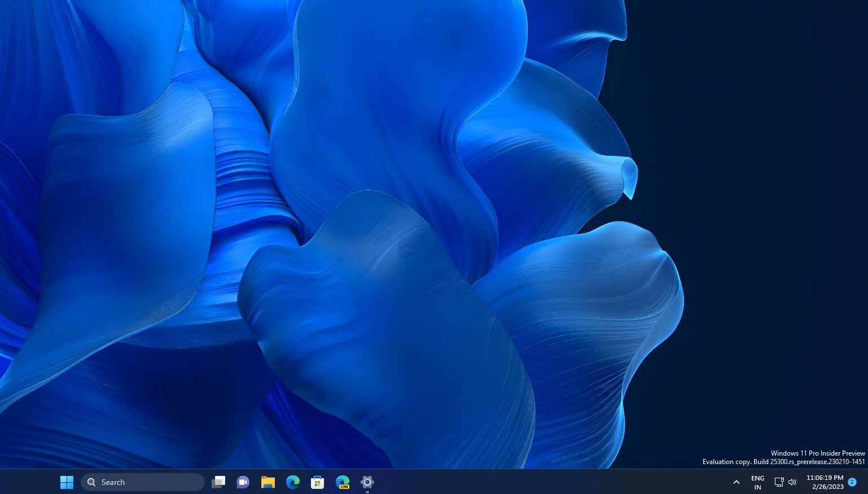Launch Microsoft Teams Chat
This screenshot has width=868, height=494.
click(243, 482)
